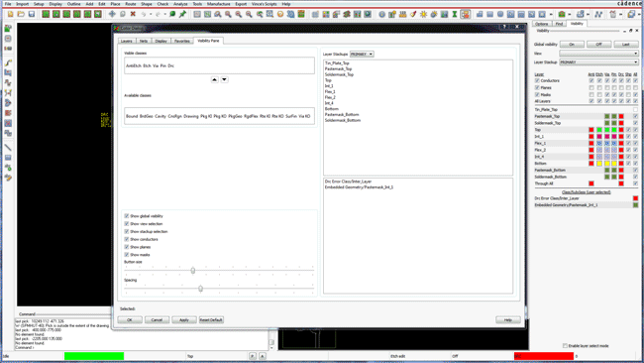Click the Apply button
Viewport: 644px width, 363px height.
[x=184, y=319]
